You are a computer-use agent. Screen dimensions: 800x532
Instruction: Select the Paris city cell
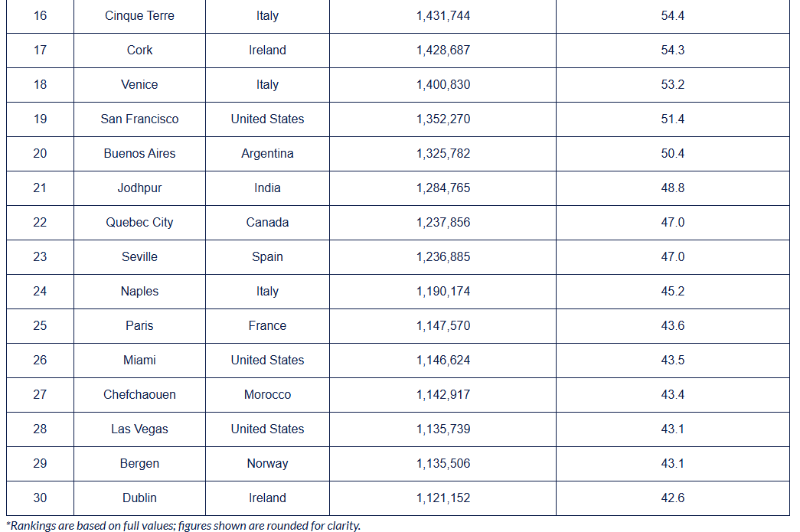(x=139, y=325)
